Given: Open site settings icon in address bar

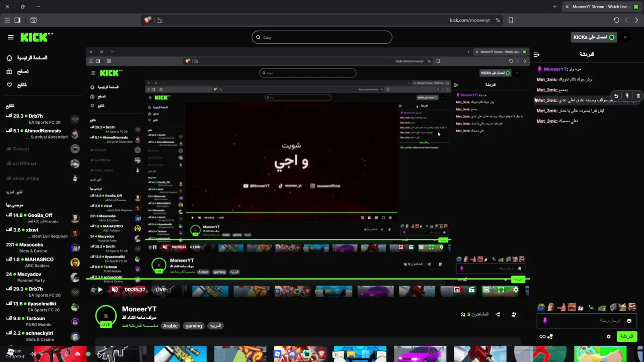Looking at the screenshot, I should (x=498, y=20).
